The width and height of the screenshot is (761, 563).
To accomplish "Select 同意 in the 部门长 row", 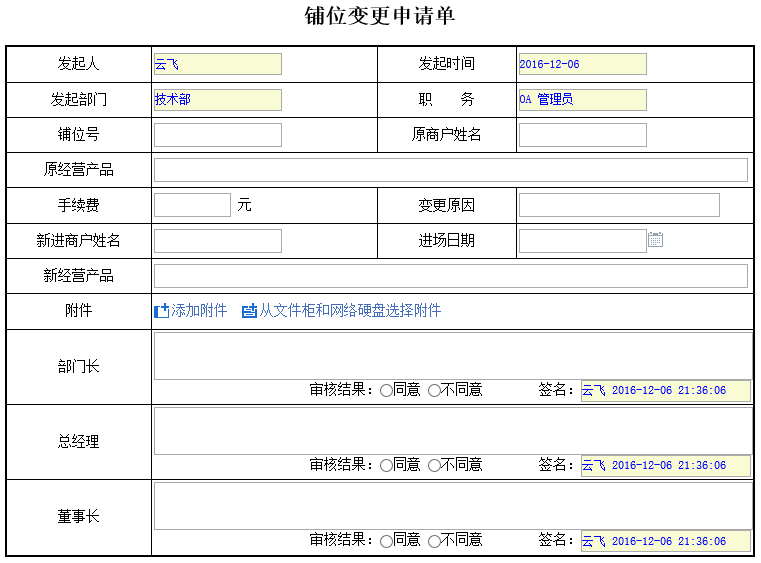I will (x=386, y=390).
